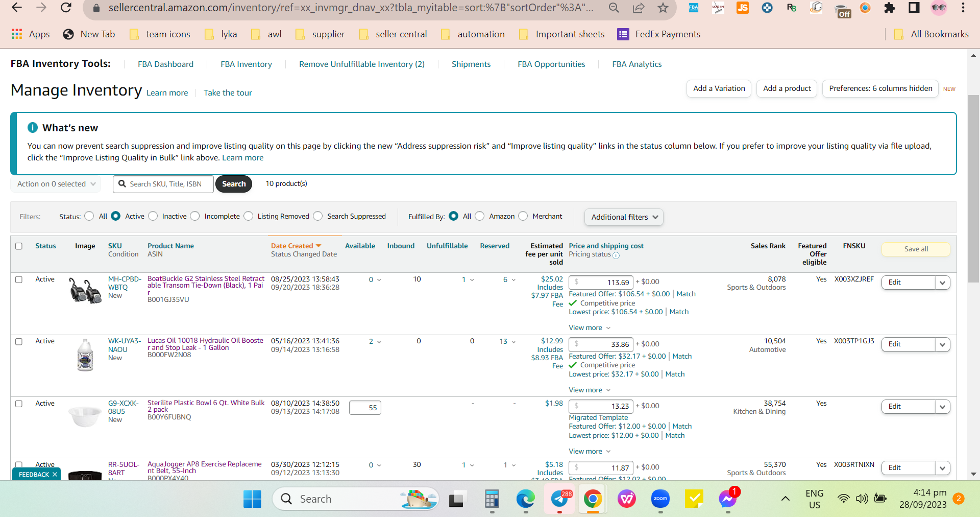Viewport: 980px width, 517px height.
Task: Open Google Chrome taskbar icon
Action: 593,499
